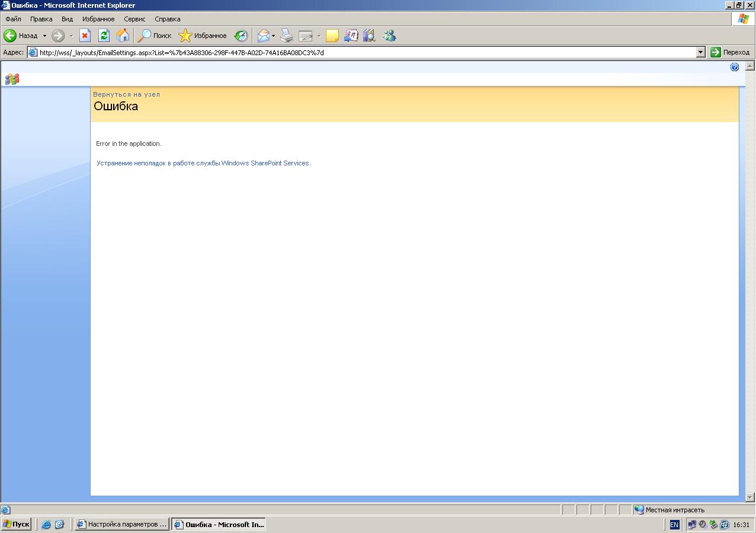Image resolution: width=756 pixels, height=533 pixels.
Task: Stop page loading with red X icon
Action: pos(85,36)
